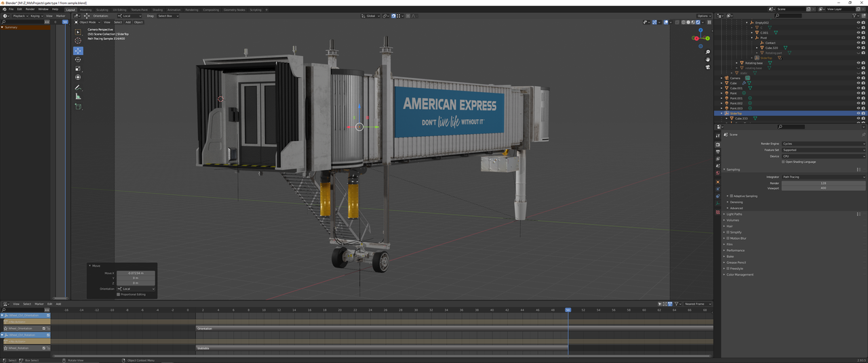Activate the Move tool in the toolbar
868x363 pixels.
(78, 51)
